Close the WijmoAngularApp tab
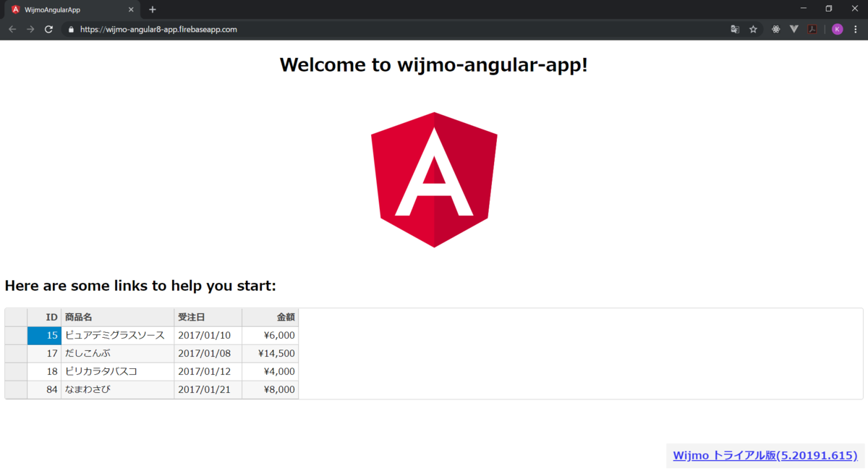This screenshot has width=868, height=471. point(131,9)
